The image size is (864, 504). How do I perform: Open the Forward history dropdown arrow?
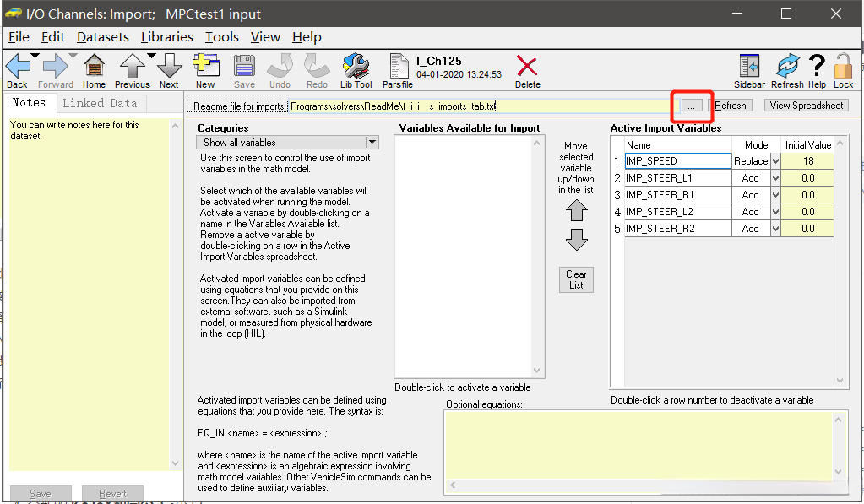[x=73, y=56]
